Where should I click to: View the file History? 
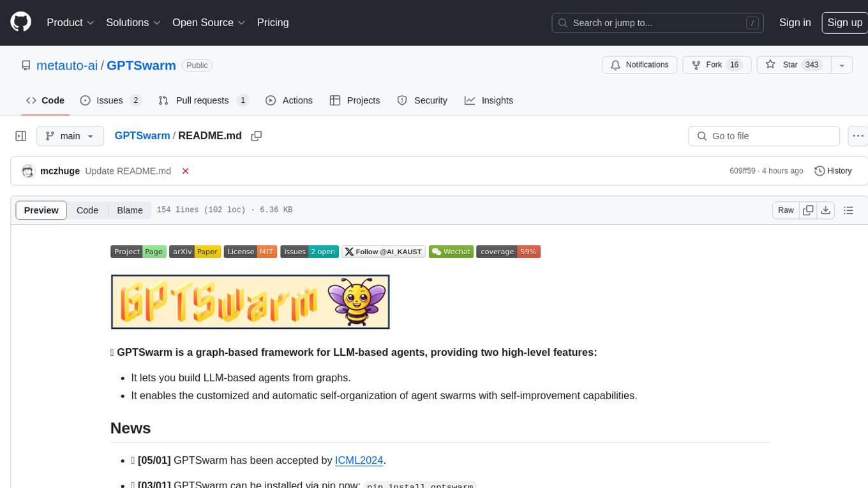coord(833,171)
